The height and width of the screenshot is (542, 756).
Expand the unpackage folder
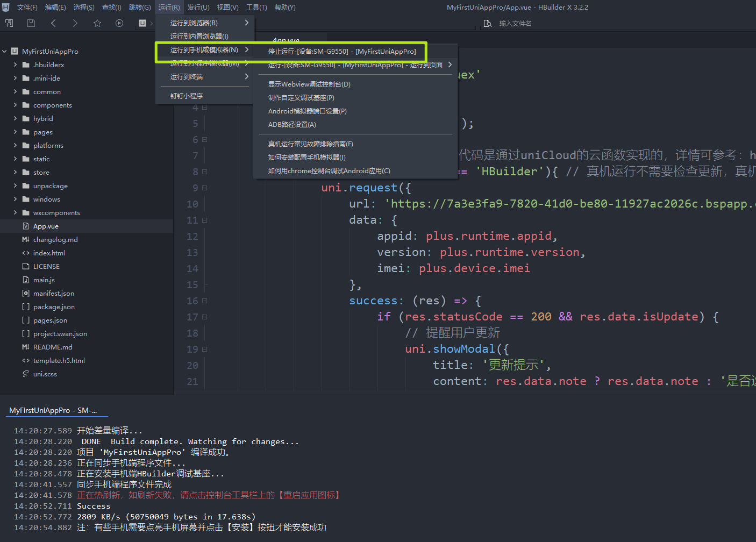pos(15,186)
